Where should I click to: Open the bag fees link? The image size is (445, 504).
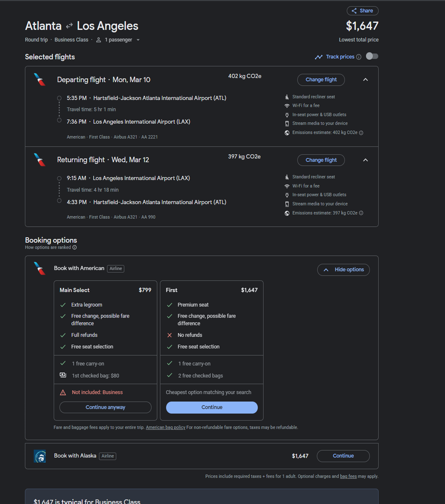click(348, 477)
